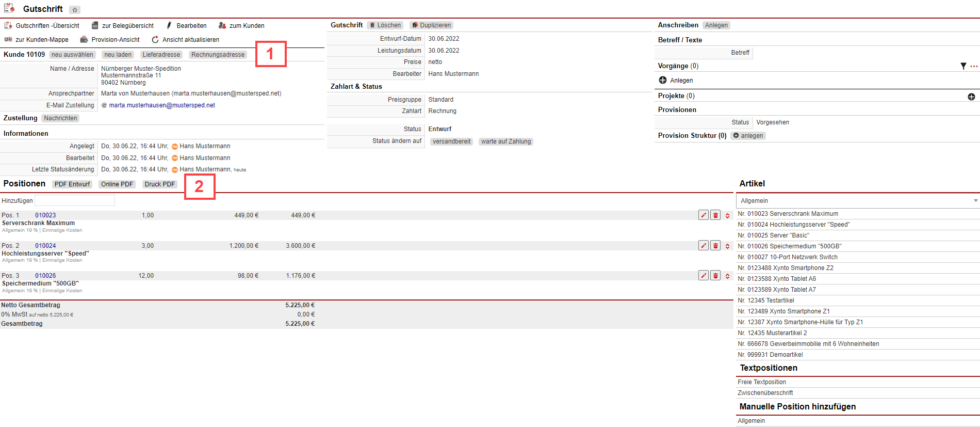Click the star favorite icon beside Gutschrift
This screenshot has width=980, height=427.
click(x=75, y=10)
